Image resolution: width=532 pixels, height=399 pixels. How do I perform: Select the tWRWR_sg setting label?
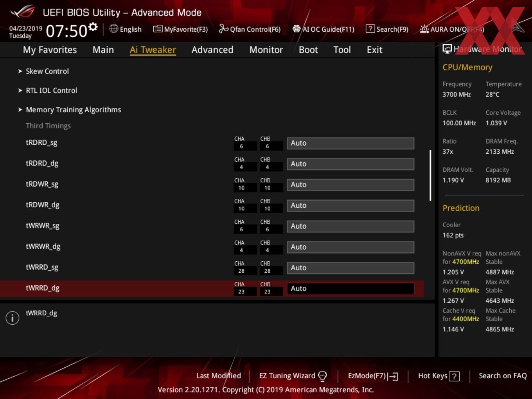click(x=43, y=225)
